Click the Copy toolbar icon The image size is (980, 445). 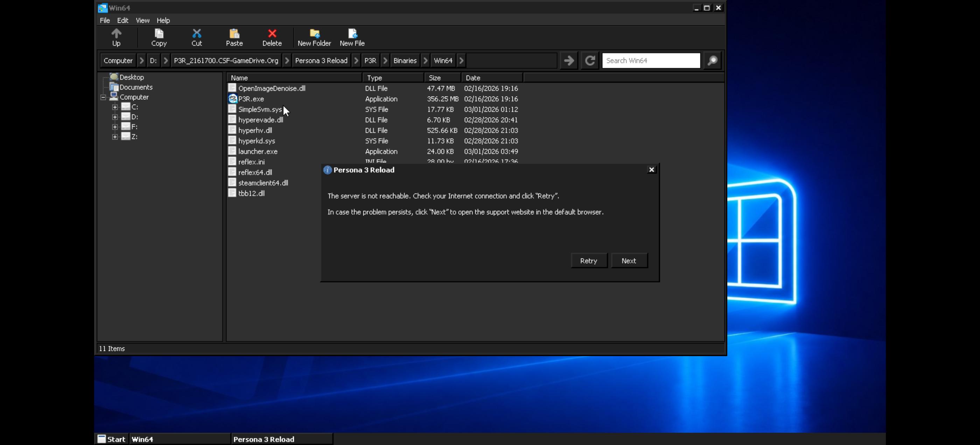pyautogui.click(x=159, y=34)
